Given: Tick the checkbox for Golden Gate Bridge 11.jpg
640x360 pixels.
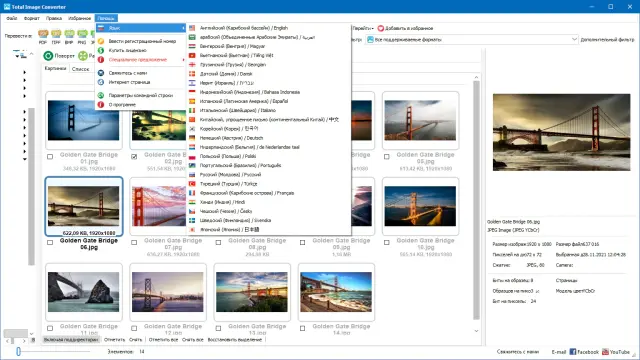Looking at the screenshot, I should tap(50, 328).
